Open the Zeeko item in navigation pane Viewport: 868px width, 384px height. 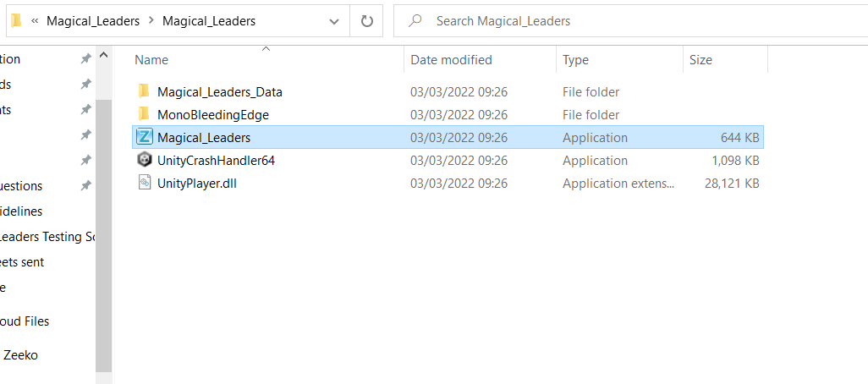[20, 355]
